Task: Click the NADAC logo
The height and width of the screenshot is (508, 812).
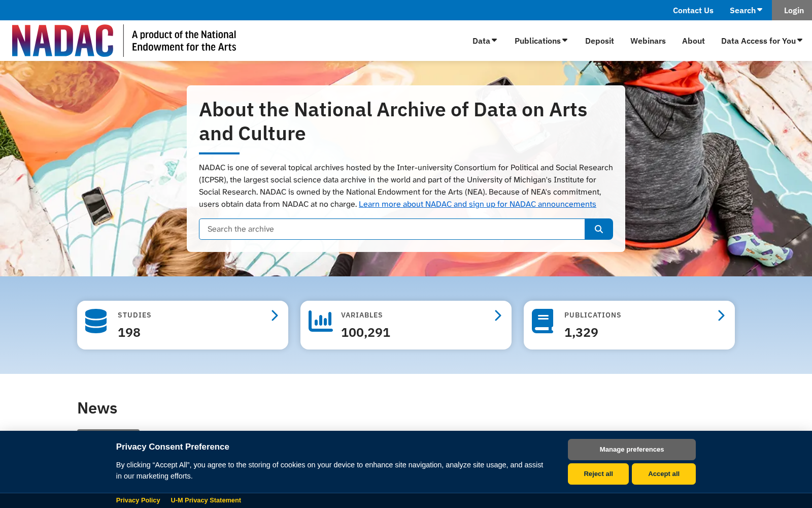Action: (x=63, y=41)
